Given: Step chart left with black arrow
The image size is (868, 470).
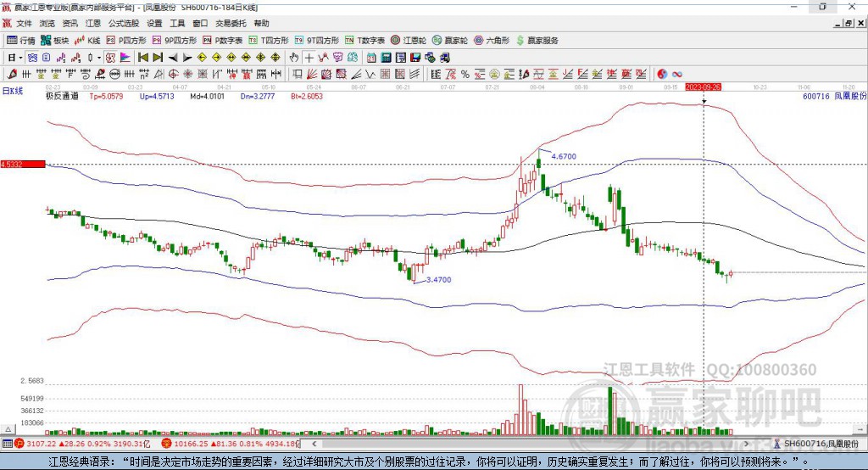Looking at the screenshot, I should [173, 58].
